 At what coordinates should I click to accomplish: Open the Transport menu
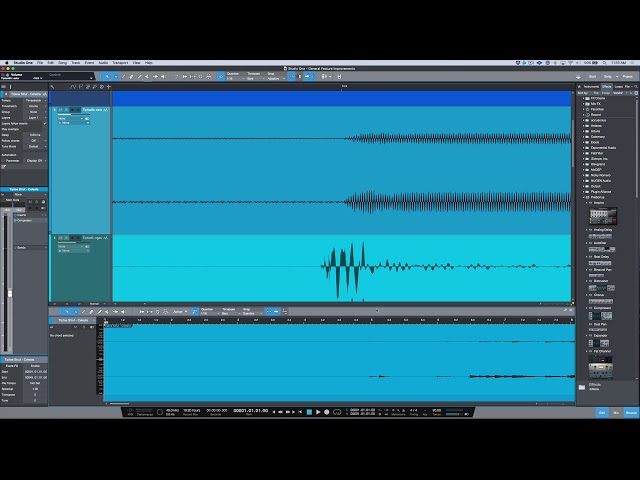[x=120, y=63]
